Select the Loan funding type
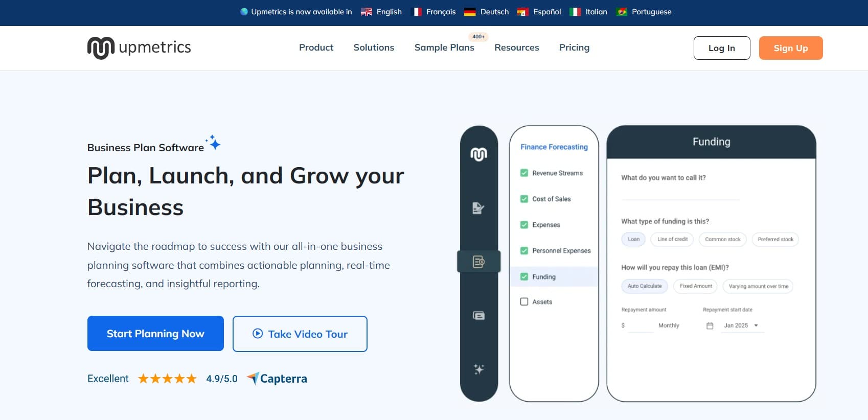Image resolution: width=868 pixels, height=420 pixels. (x=633, y=239)
